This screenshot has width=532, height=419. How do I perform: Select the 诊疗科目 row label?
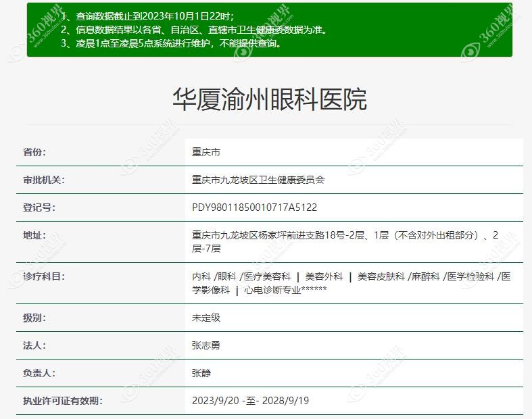(43, 276)
